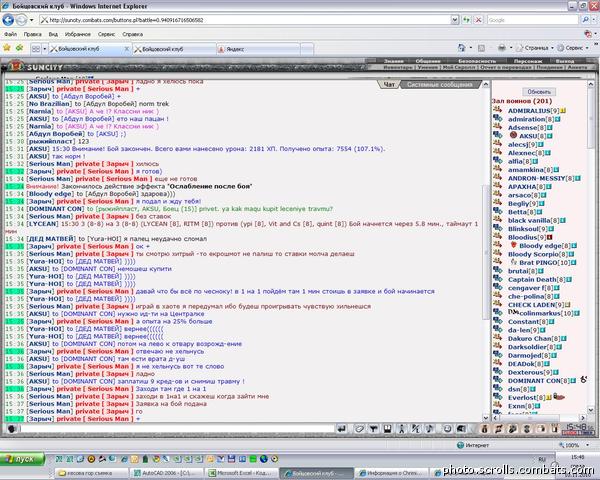Click the exit door icon near clock

554,429
